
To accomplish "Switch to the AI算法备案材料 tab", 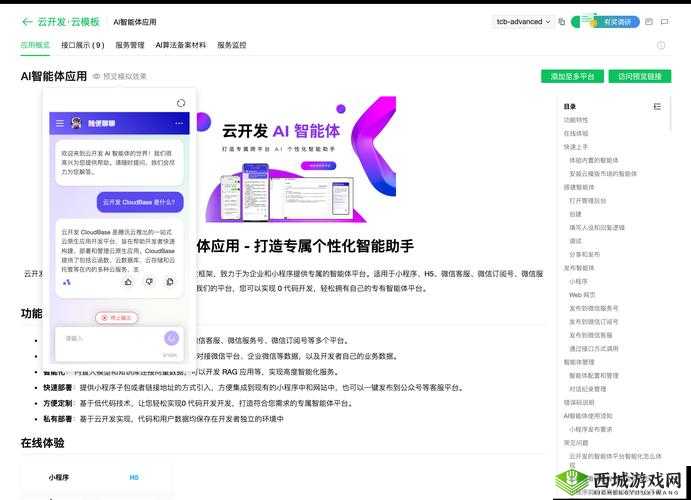I will pyautogui.click(x=181, y=45).
